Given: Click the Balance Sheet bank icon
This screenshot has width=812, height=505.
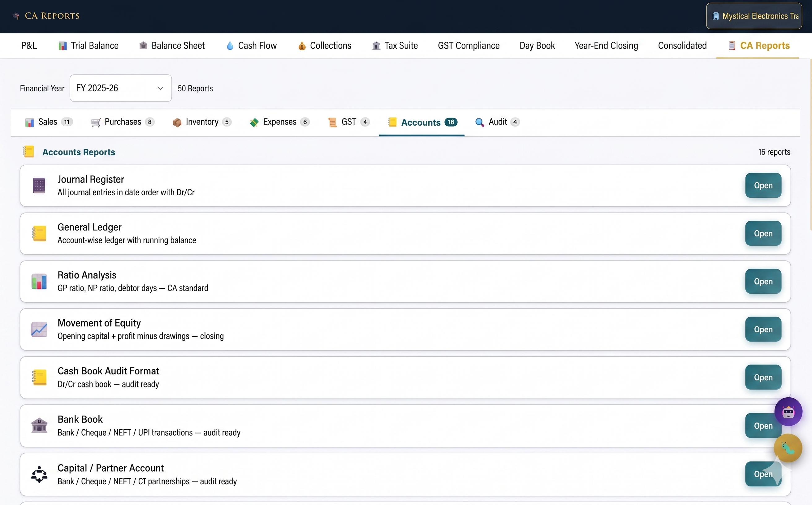Looking at the screenshot, I should (x=143, y=45).
